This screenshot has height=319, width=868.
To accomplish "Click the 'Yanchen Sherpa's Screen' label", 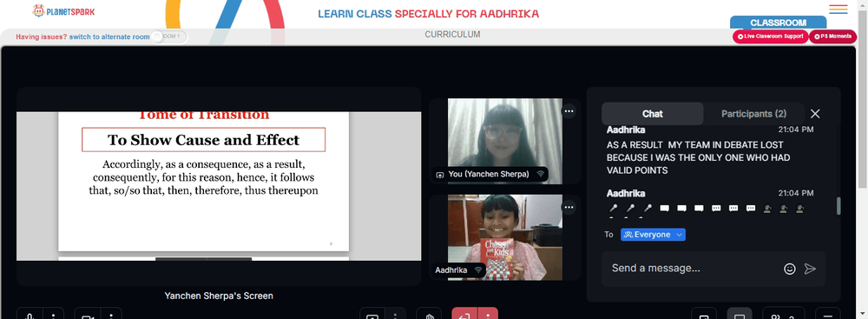I will pyautogui.click(x=219, y=296).
